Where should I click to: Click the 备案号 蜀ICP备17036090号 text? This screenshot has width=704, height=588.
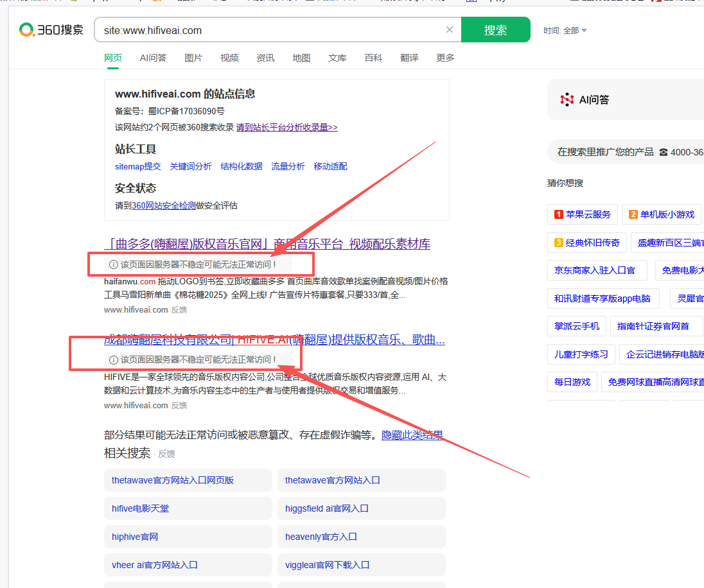tap(170, 111)
